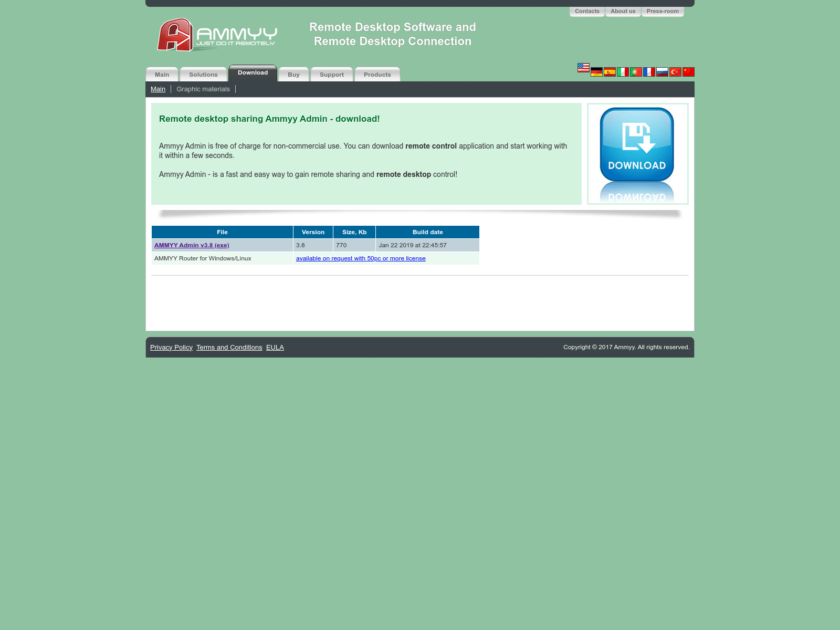840x630 pixels.
Task: Click the Main submenu link
Action: (158, 89)
